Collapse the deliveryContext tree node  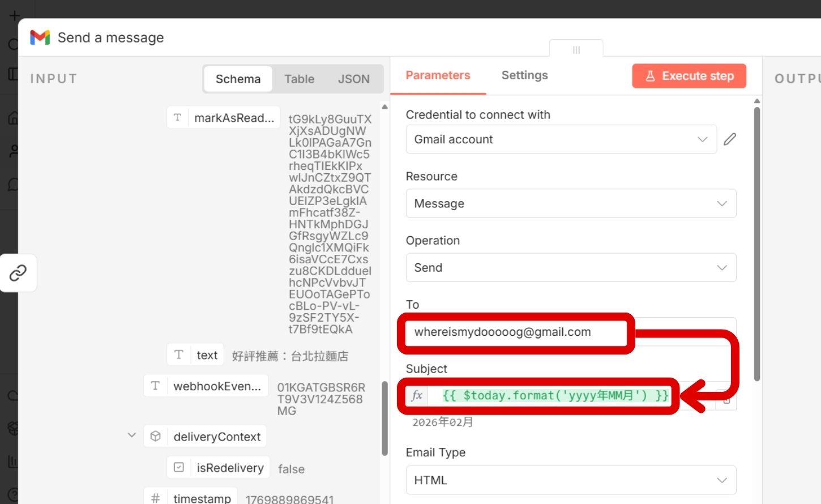pyautogui.click(x=132, y=435)
